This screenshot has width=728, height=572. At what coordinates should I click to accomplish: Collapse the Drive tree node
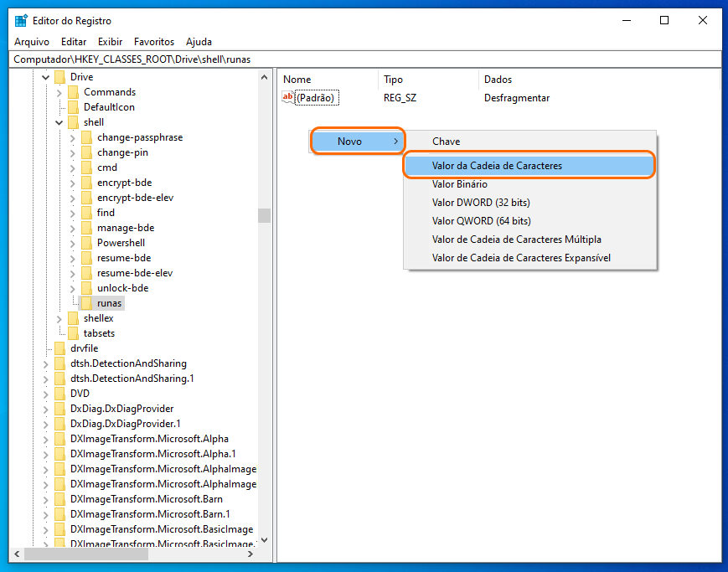[45, 77]
